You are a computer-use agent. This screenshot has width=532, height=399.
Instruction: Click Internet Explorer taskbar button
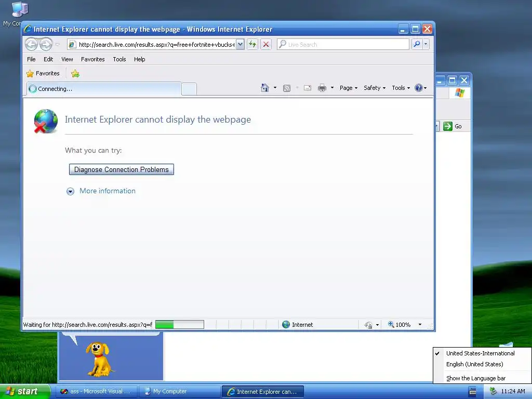coord(262,392)
